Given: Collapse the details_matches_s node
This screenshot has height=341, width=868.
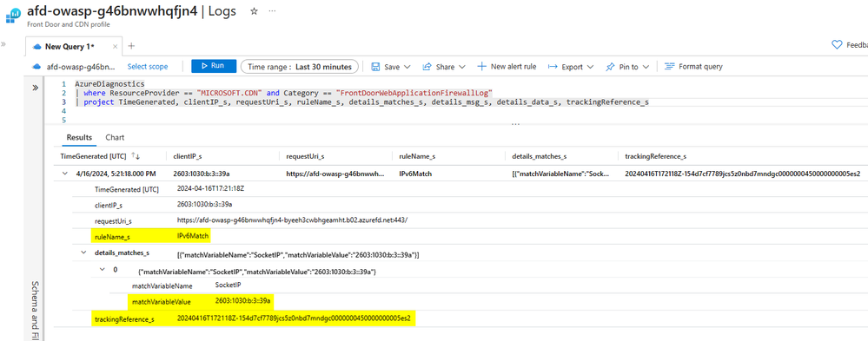Looking at the screenshot, I should [84, 252].
